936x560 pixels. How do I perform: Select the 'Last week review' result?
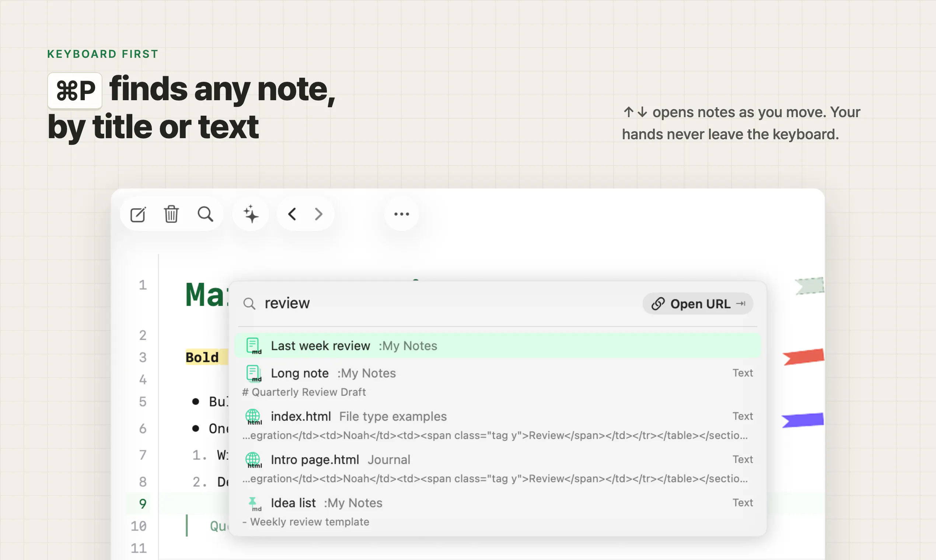coord(497,346)
